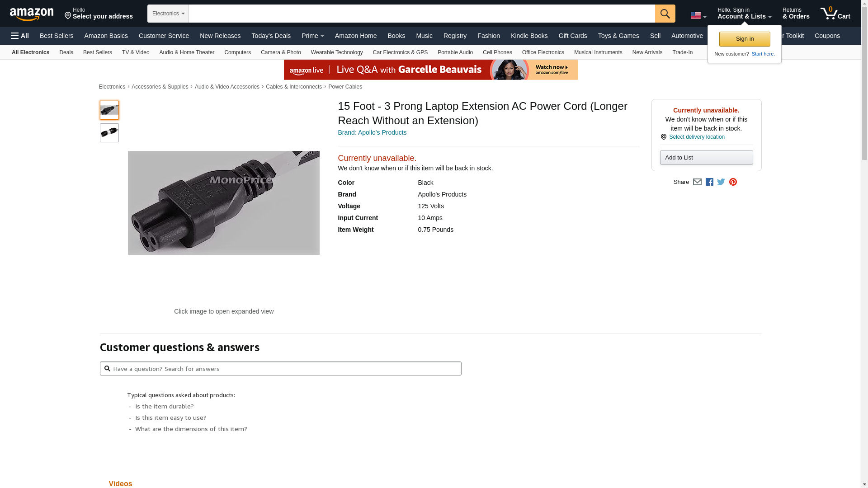Screen dimensions: 868x488
Task: Click the magnifying glass search button
Action: click(665, 14)
